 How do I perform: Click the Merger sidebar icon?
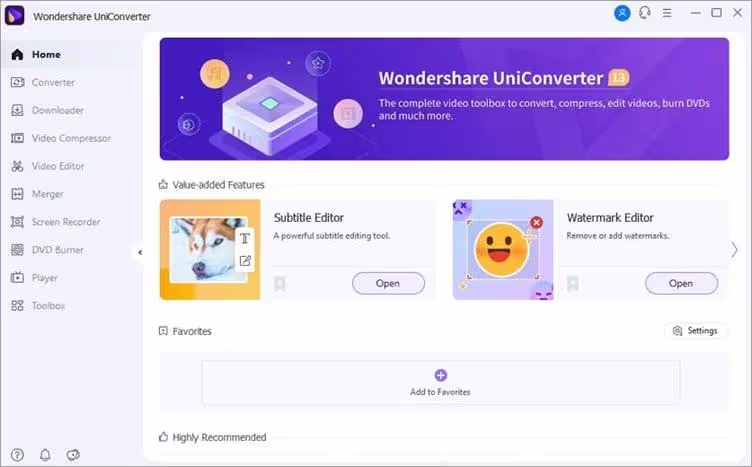click(x=17, y=194)
